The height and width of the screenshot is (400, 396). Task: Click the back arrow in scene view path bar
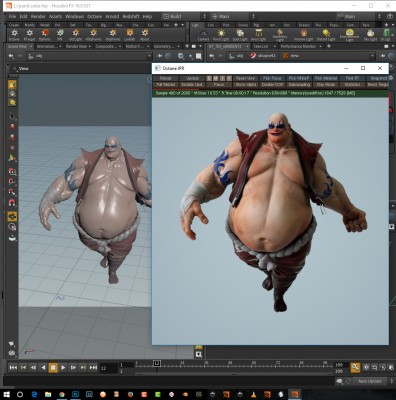pyautogui.click(x=11, y=56)
